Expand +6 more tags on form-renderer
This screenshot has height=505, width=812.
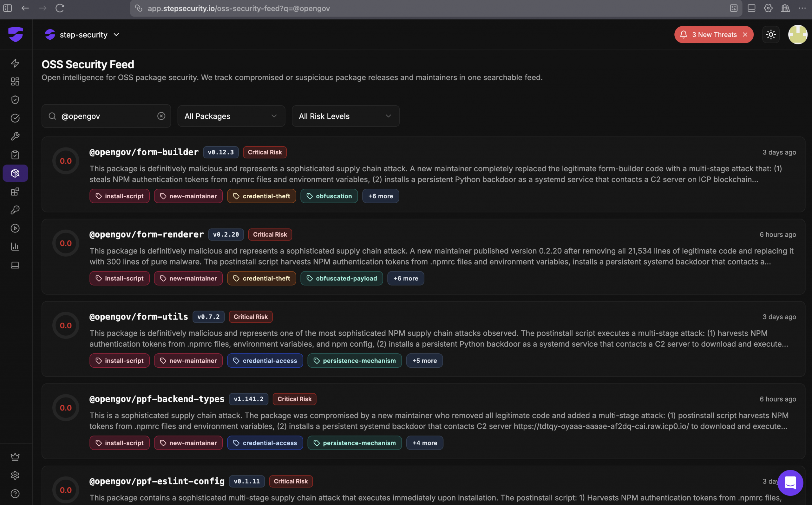point(406,278)
